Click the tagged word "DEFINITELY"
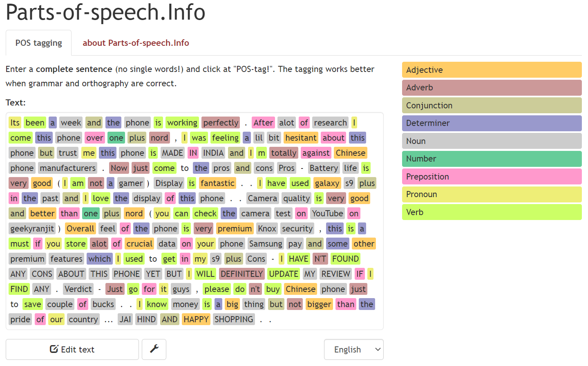The width and height of the screenshot is (588, 366). (242, 274)
